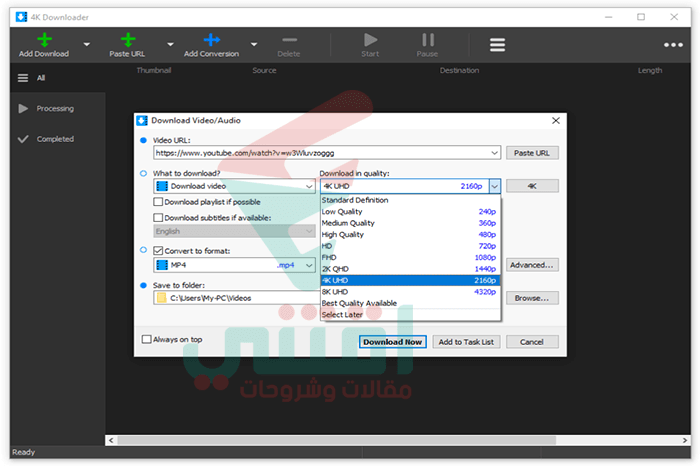Click the Save to folder path field
The width and height of the screenshot is (700, 466).
click(237, 298)
